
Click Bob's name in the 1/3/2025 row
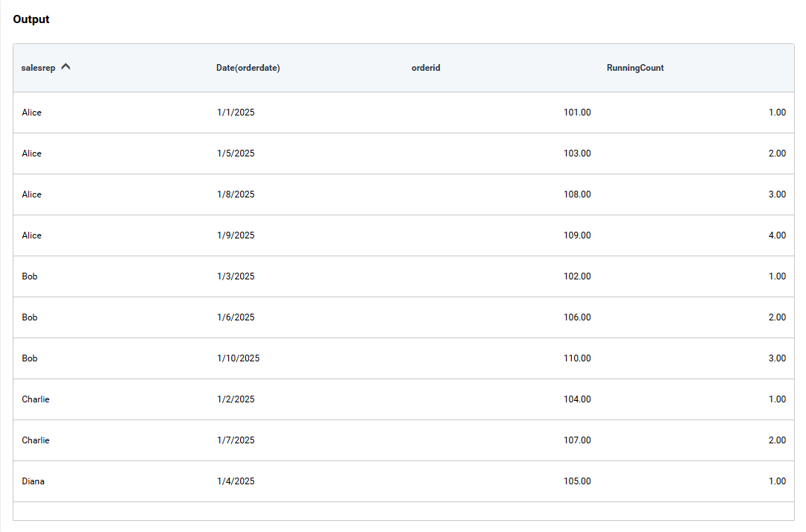click(x=30, y=276)
